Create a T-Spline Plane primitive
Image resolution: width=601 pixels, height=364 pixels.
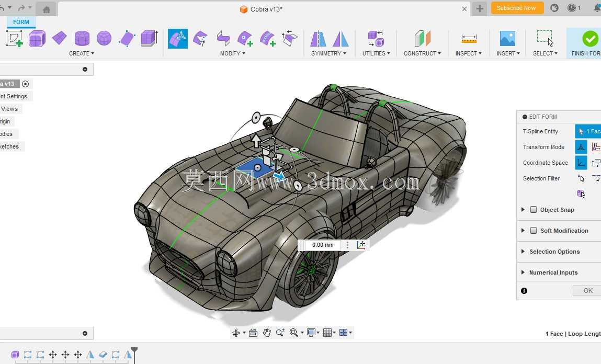[60, 38]
